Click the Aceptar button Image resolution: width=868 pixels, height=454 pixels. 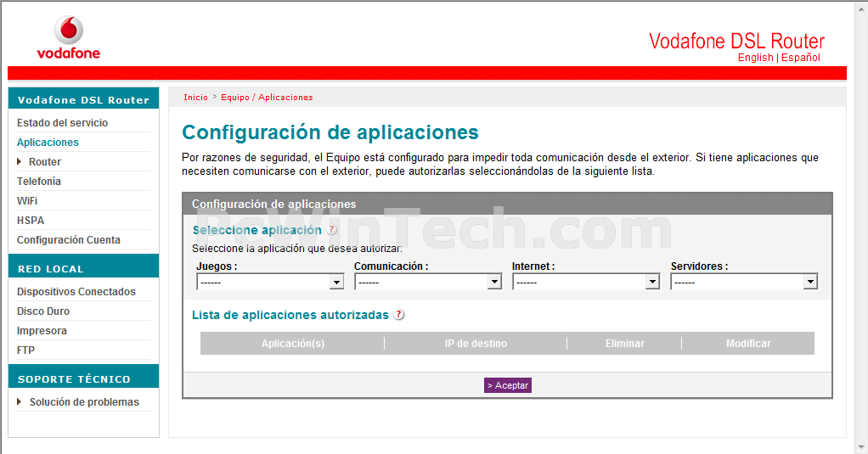508,385
